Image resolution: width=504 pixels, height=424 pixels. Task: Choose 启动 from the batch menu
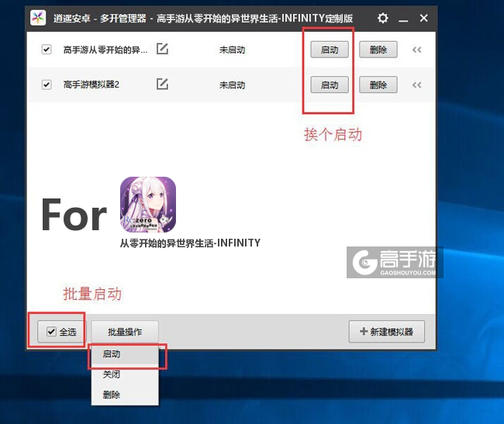click(125, 354)
